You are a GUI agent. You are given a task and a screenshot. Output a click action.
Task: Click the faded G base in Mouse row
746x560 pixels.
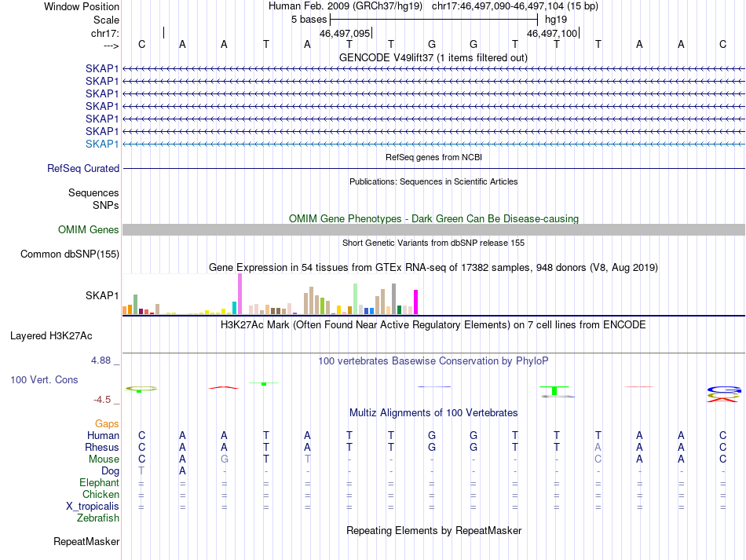pyautogui.click(x=224, y=459)
